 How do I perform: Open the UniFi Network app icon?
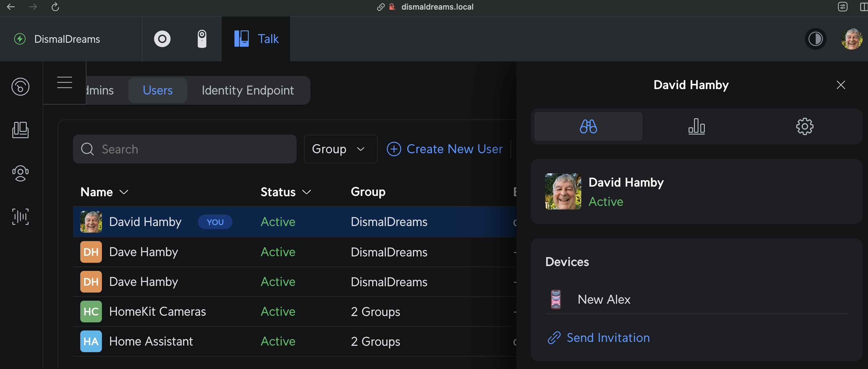point(162,39)
